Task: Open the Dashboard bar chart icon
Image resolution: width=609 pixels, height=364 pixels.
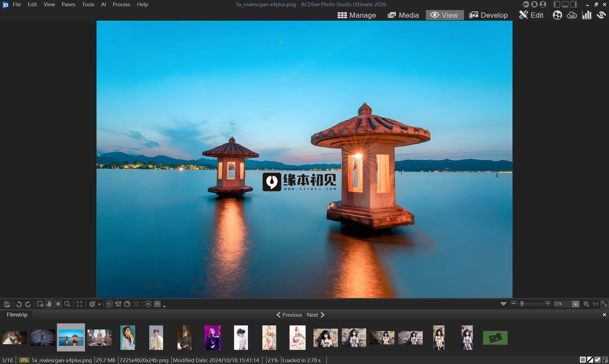Action: pyautogui.click(x=587, y=15)
